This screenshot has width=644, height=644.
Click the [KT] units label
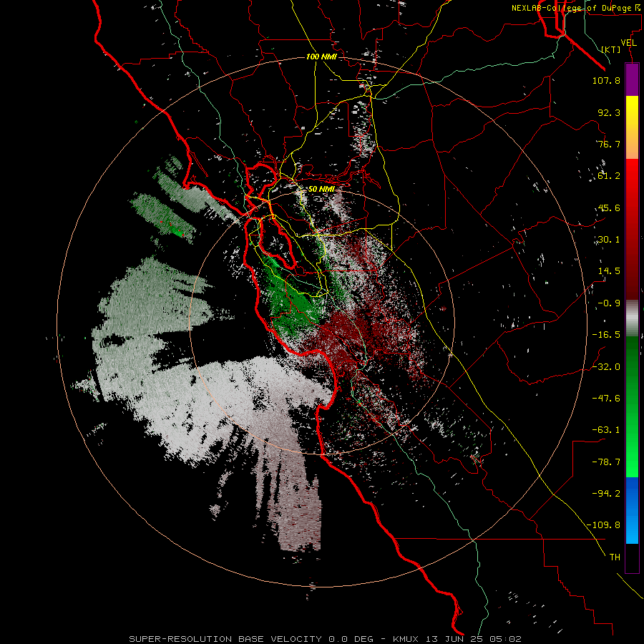coord(611,49)
